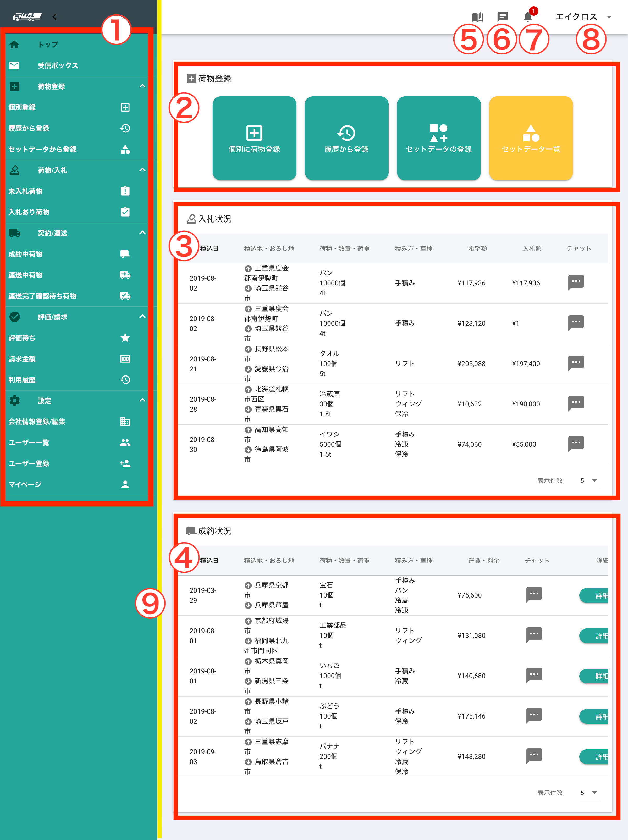Collapse the sidebar with the back chevron
Image resolution: width=628 pixels, height=840 pixels.
(54, 17)
